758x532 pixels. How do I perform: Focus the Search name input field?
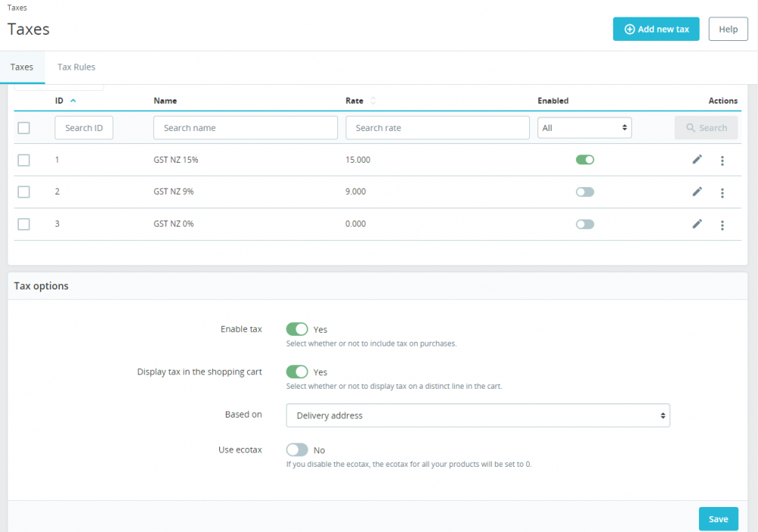pyautogui.click(x=245, y=128)
